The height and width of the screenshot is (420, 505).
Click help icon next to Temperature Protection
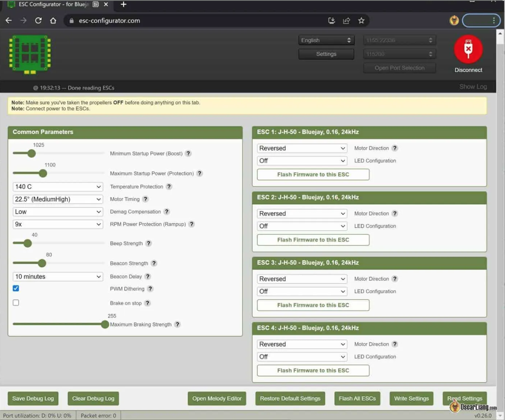[x=169, y=186]
